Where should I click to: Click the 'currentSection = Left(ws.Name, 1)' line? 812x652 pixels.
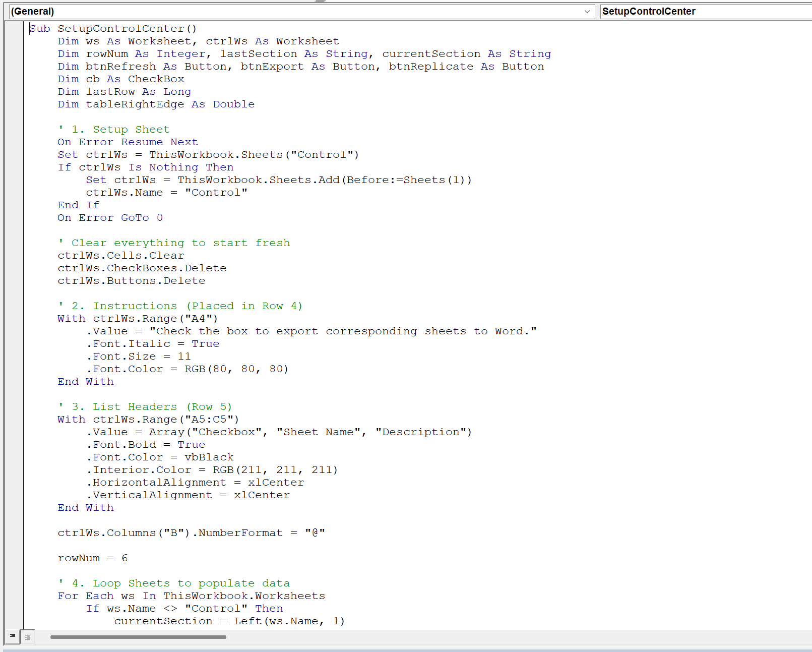pos(229,621)
